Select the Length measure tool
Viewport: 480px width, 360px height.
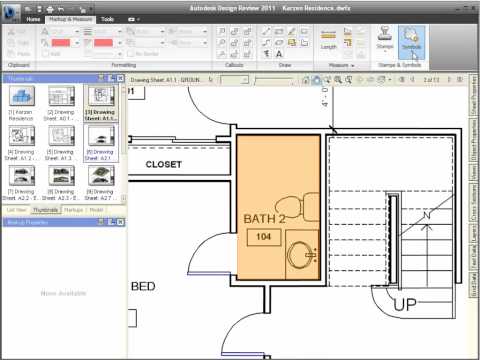pos(328,39)
